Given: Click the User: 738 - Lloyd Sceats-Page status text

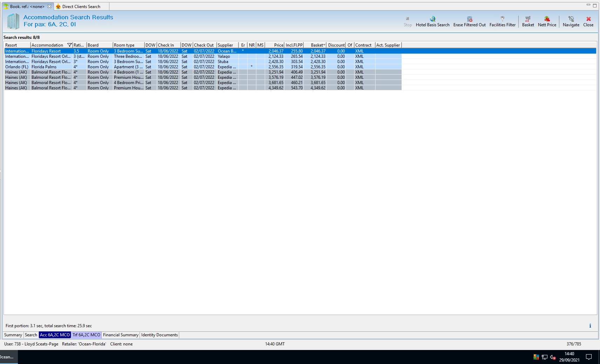Looking at the screenshot, I should pyautogui.click(x=31, y=344).
